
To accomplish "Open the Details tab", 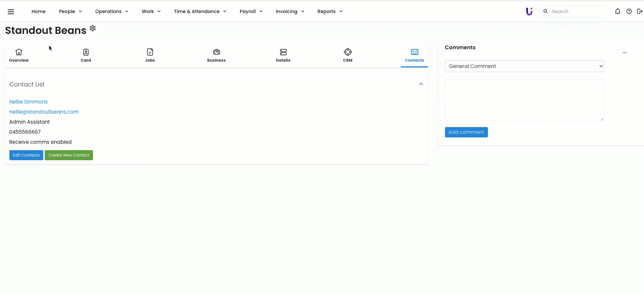I will pyautogui.click(x=283, y=55).
